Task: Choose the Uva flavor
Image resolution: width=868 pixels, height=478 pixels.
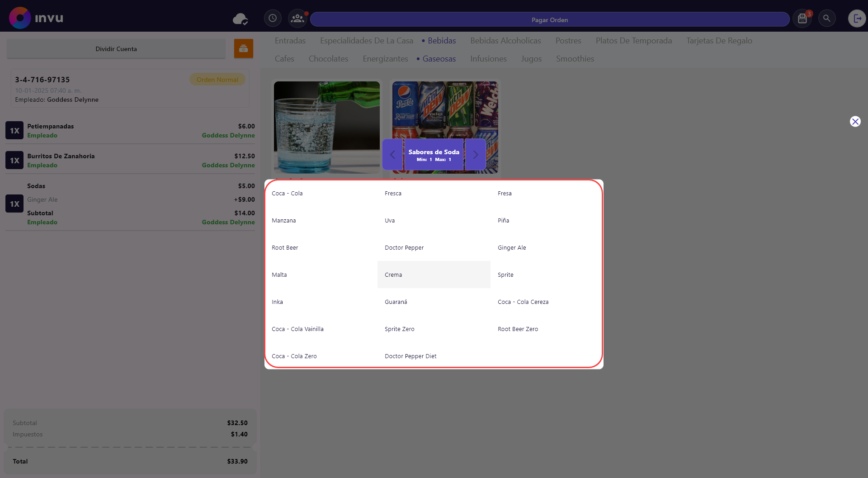Action: tap(434, 220)
